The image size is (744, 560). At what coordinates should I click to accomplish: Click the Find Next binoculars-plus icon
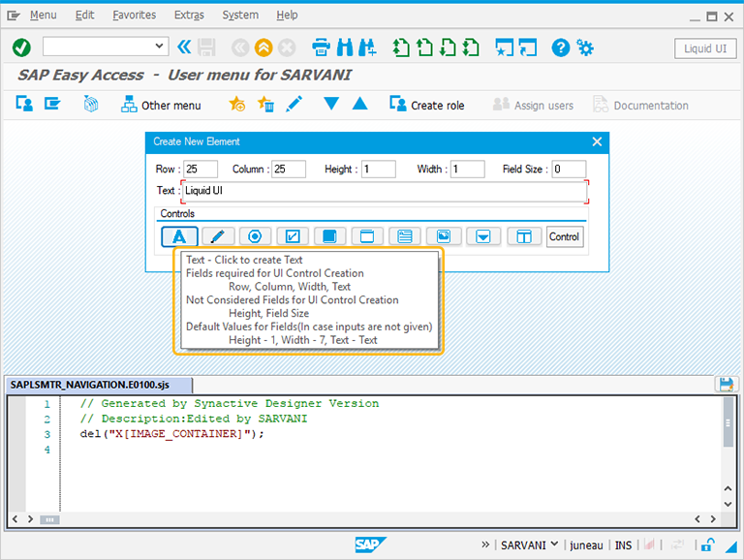pos(368,47)
